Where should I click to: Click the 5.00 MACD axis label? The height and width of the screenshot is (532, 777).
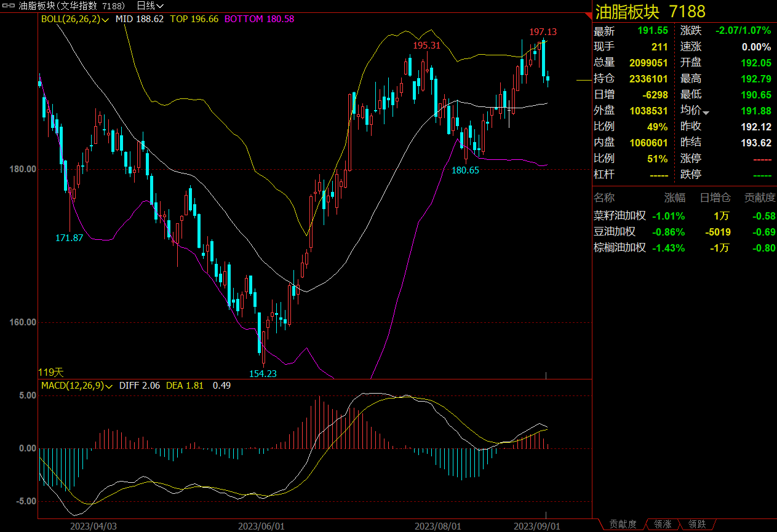pos(28,396)
